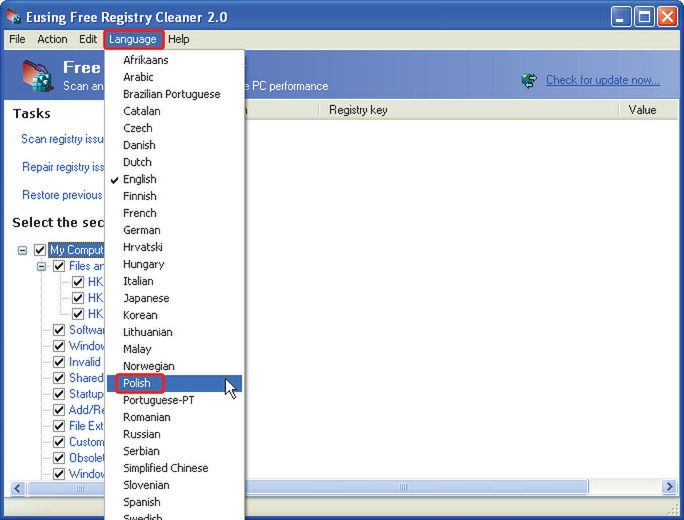Select Hungary language entry
The width and height of the screenshot is (684, 520).
[174, 264]
